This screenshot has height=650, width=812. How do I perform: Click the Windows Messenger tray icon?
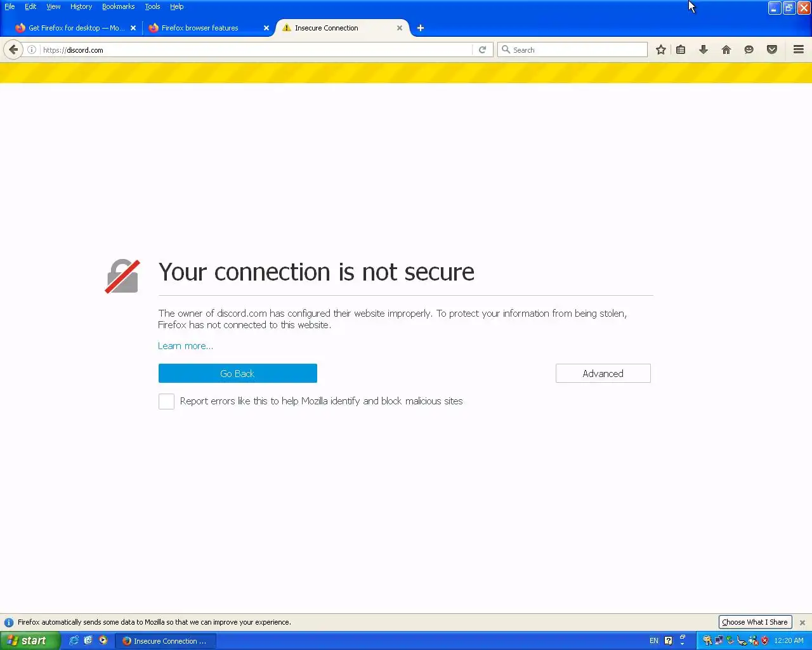click(x=753, y=640)
